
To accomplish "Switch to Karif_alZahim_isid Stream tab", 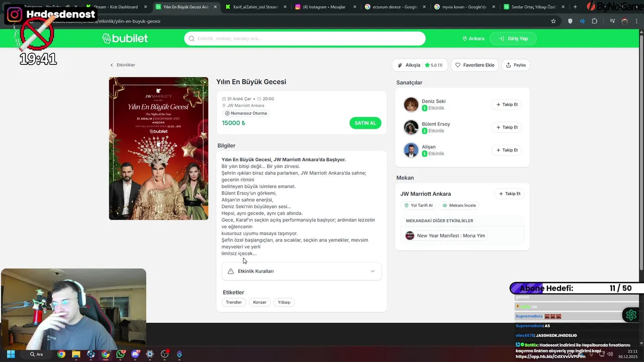I will [x=255, y=7].
